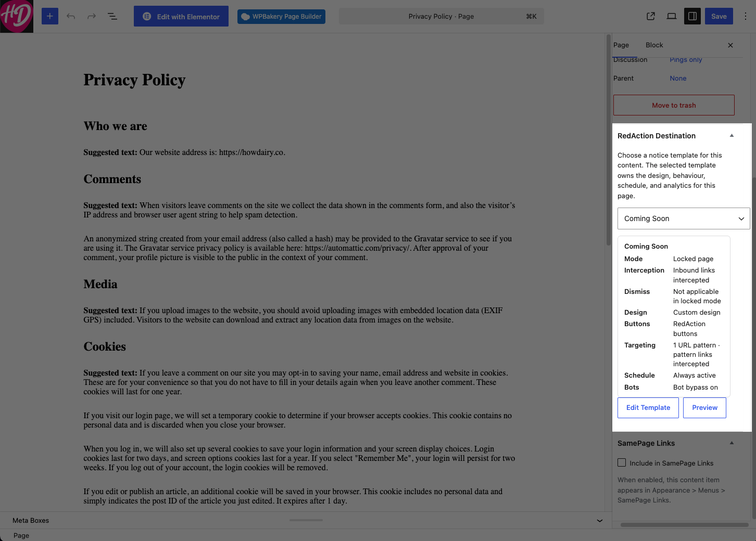Select the Cookies heading
The image size is (756, 541).
105,347
